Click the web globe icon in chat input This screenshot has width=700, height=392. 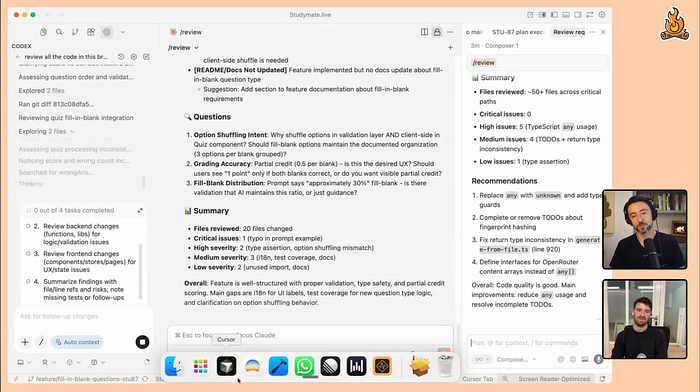(573, 359)
